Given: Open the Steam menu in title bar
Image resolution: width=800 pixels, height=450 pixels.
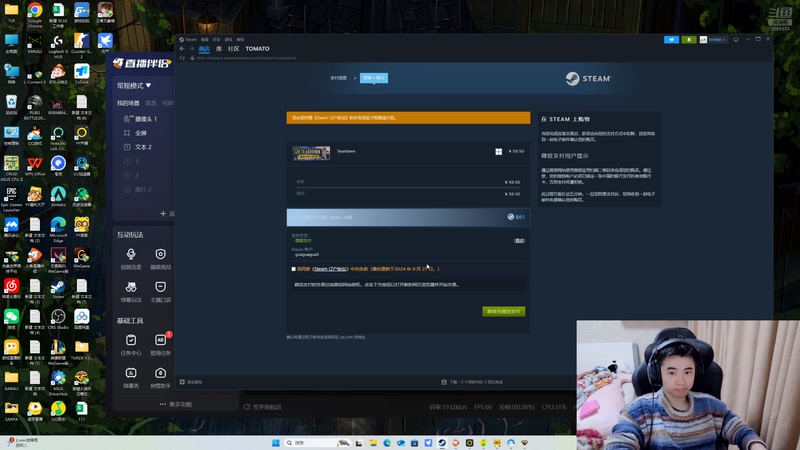Looking at the screenshot, I should pos(191,39).
